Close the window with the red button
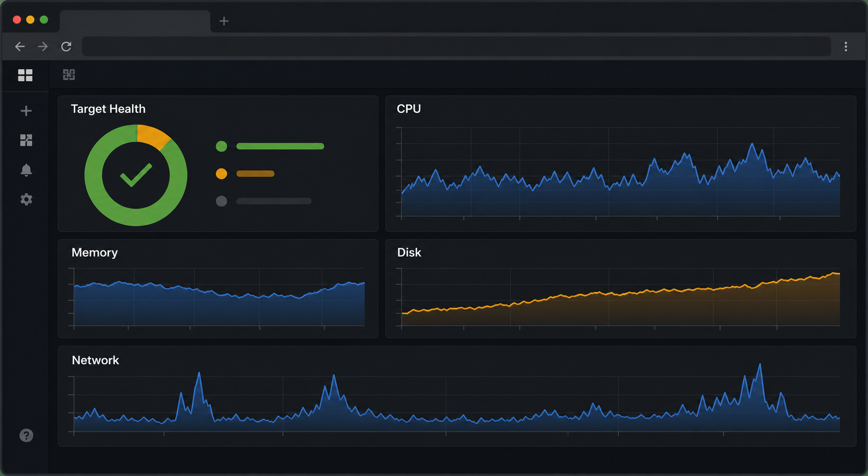 point(17,19)
